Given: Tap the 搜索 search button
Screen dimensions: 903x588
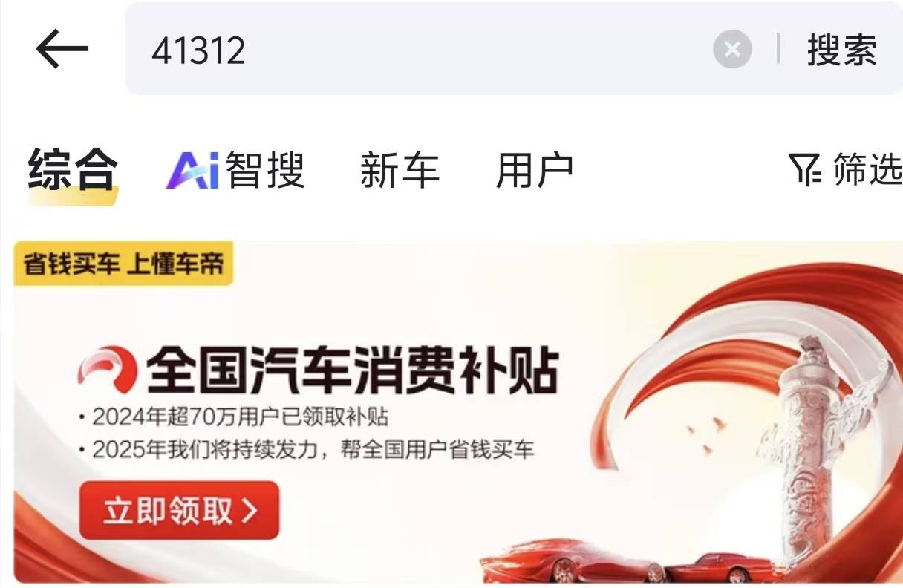Looking at the screenshot, I should (842, 50).
